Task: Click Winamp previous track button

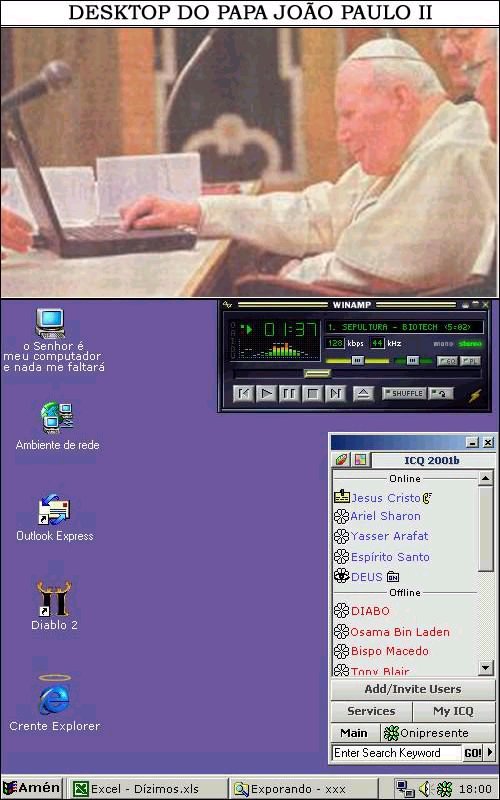Action: tap(243, 394)
